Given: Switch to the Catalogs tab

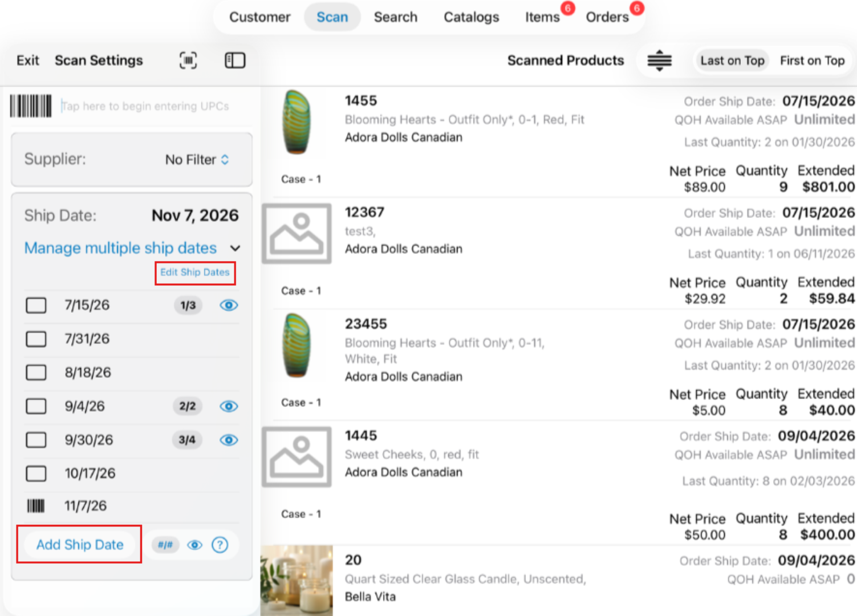Looking at the screenshot, I should pos(471,17).
